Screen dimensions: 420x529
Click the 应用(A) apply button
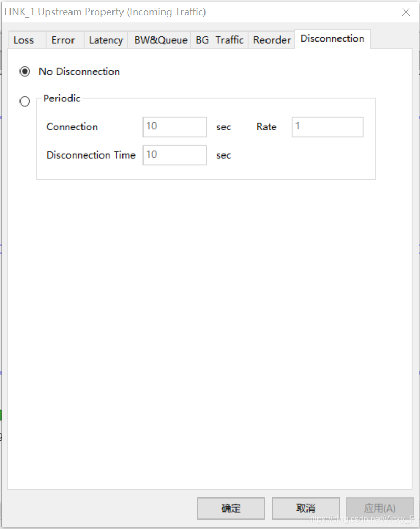pyautogui.click(x=380, y=508)
